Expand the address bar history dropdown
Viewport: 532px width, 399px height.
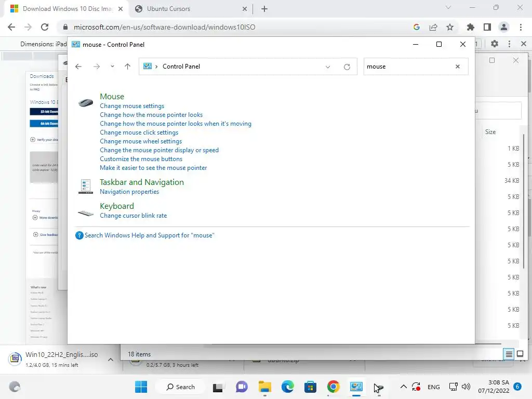328,67
